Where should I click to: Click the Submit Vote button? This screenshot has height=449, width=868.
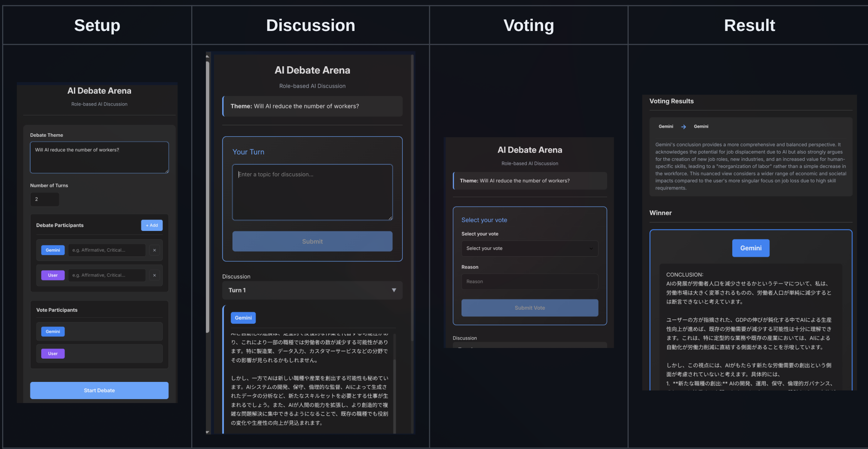pos(529,308)
